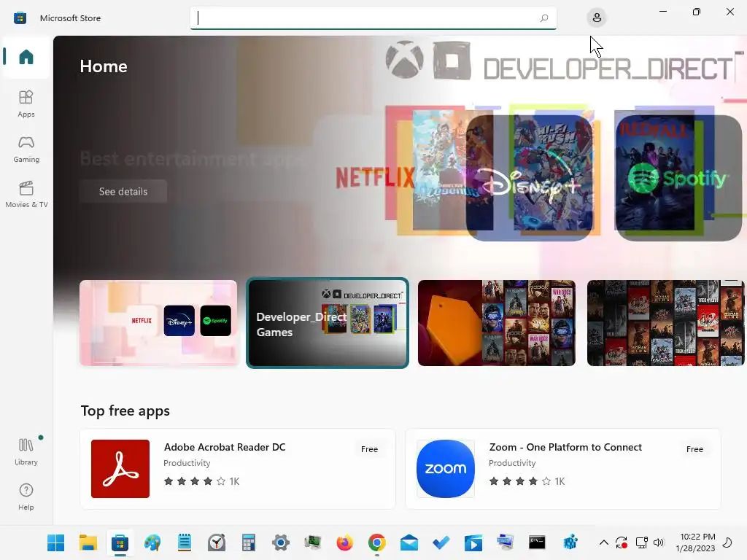747x560 pixels.
Task: Focus the Store search input field
Action: pyautogui.click(x=373, y=18)
